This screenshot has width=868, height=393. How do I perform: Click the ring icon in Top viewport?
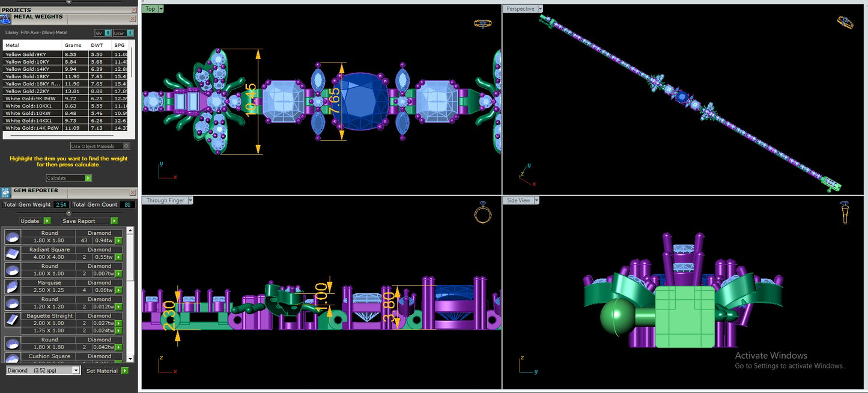[483, 23]
